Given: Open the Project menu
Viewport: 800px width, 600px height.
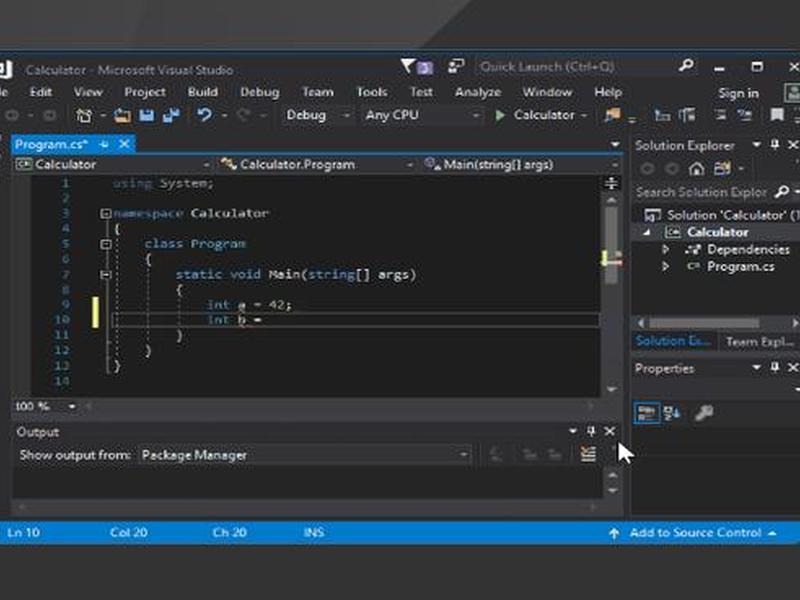Looking at the screenshot, I should click(145, 92).
